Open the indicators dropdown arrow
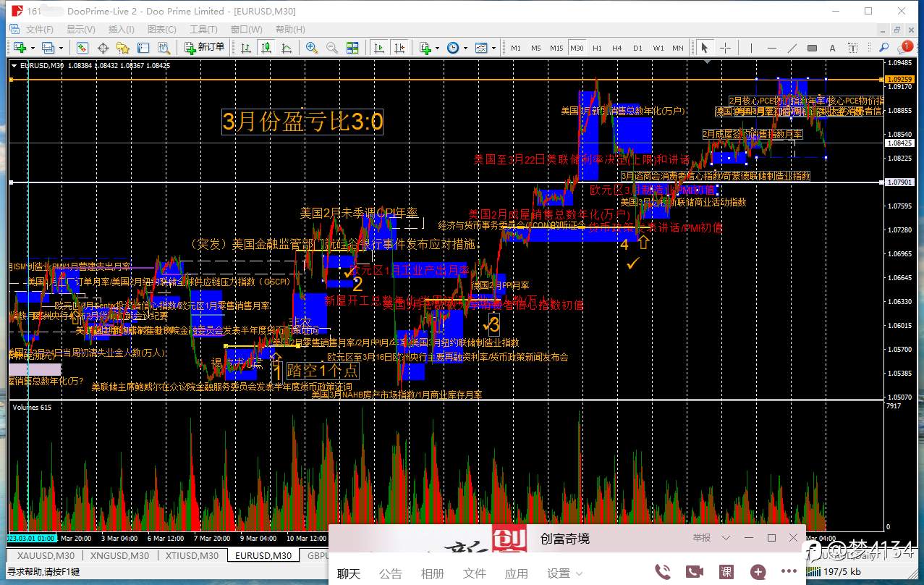Screen dimensions: 924x585 click(x=438, y=48)
